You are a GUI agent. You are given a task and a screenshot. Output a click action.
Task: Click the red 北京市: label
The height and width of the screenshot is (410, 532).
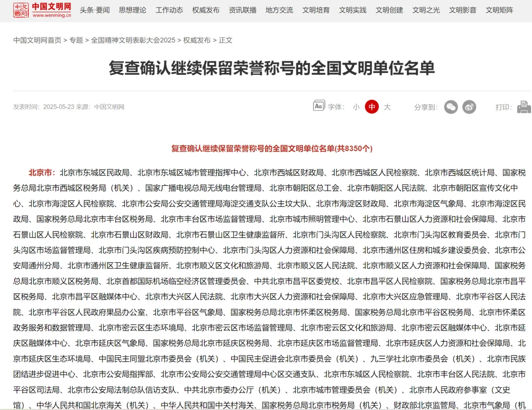42,173
